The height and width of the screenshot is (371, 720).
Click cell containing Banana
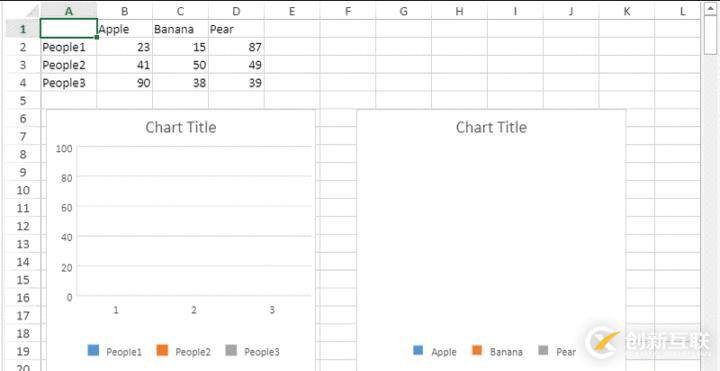point(180,29)
